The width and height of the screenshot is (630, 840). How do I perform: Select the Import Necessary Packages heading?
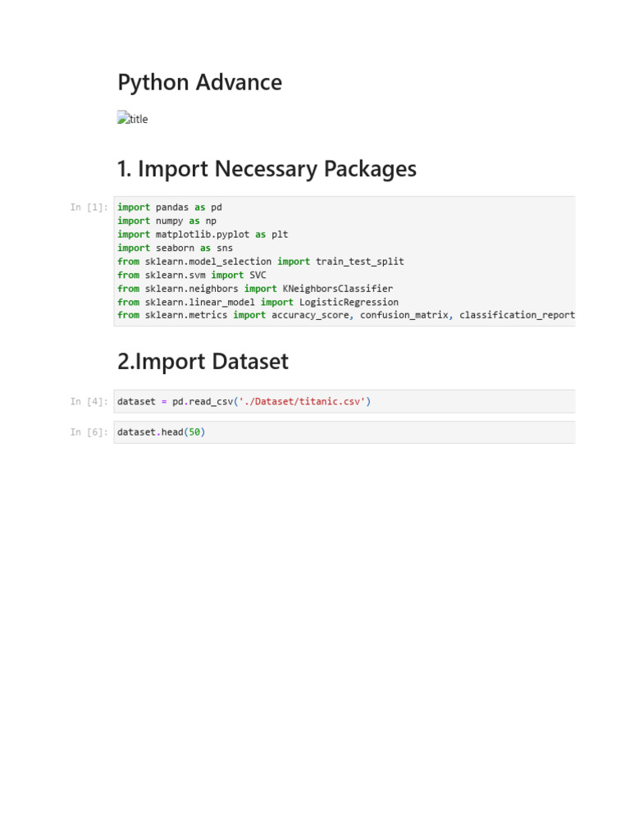267,169
